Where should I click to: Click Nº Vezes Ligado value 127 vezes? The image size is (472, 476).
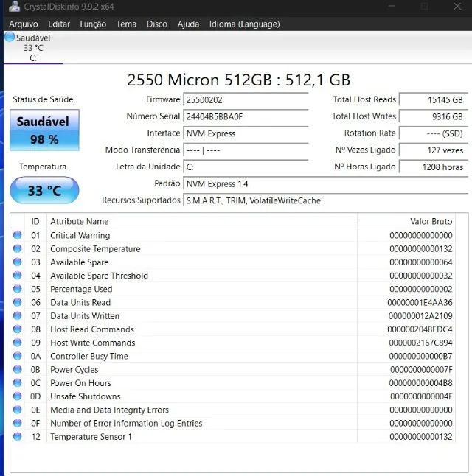coord(434,150)
